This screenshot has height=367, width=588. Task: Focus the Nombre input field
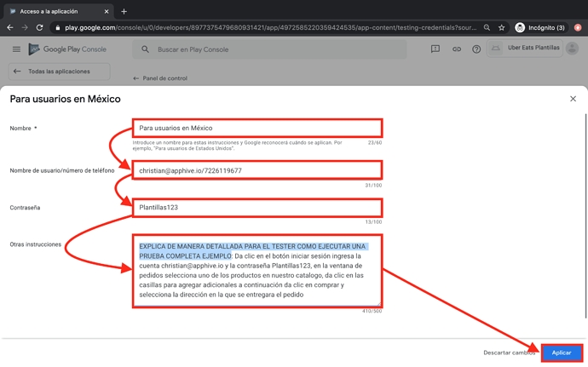(257, 129)
